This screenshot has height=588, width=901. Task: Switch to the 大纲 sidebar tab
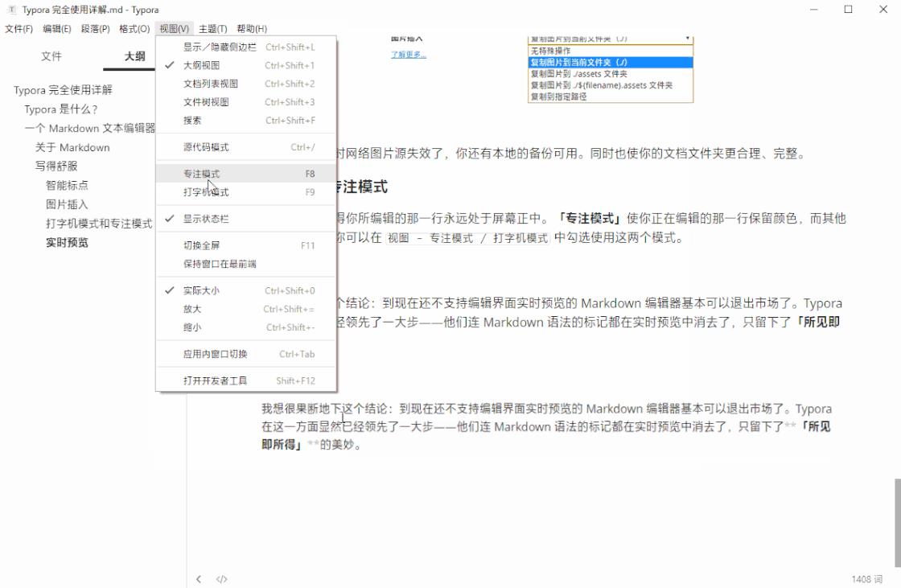click(x=134, y=56)
